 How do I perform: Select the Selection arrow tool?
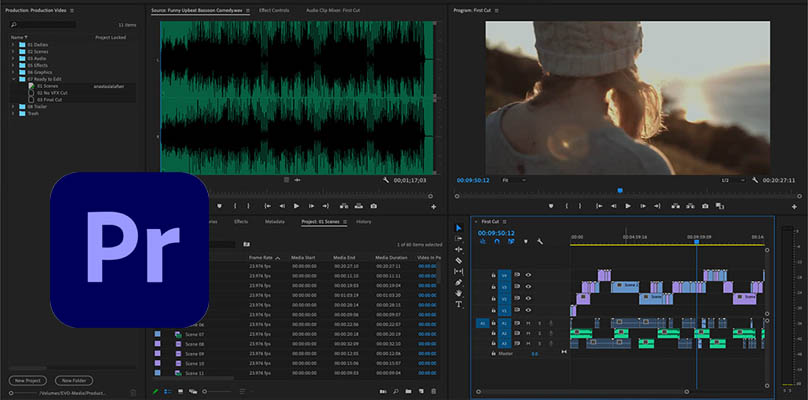click(x=459, y=229)
